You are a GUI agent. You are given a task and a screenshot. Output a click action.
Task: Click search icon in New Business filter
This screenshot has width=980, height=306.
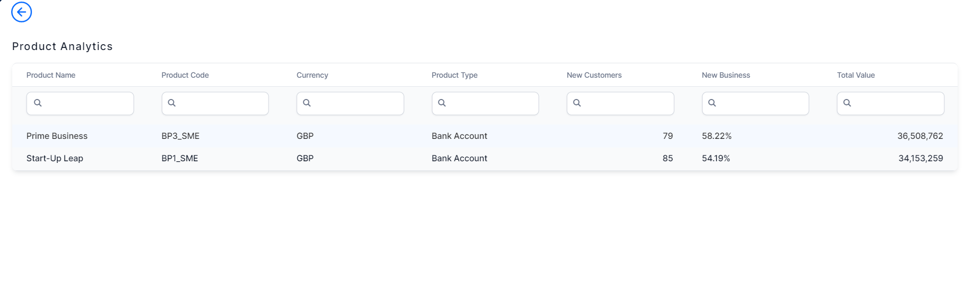click(712, 103)
